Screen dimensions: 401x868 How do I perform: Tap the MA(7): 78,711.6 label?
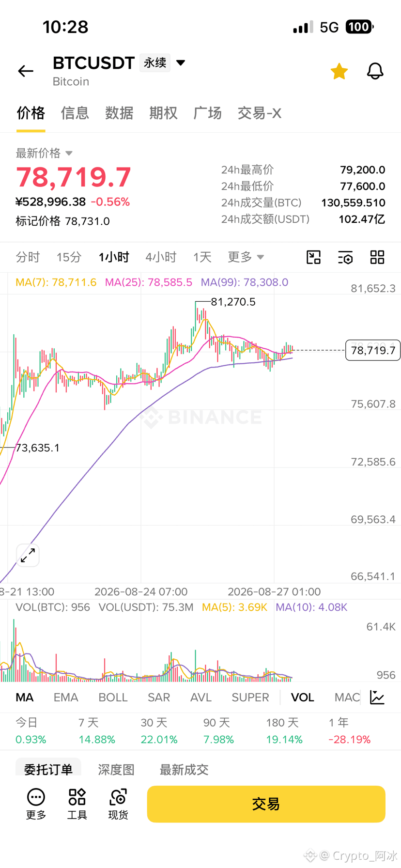pos(56,282)
